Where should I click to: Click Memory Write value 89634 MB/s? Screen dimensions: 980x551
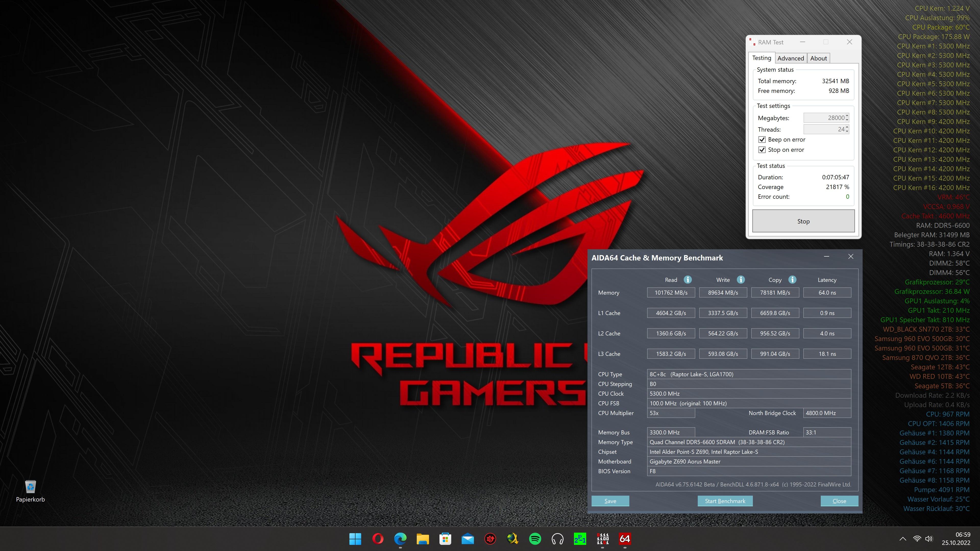pyautogui.click(x=723, y=293)
